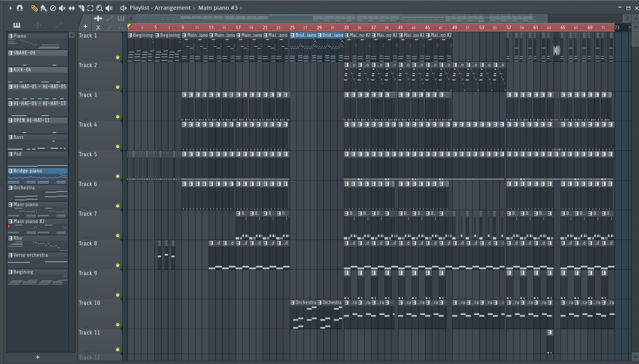Show patterns in picker with piano icon

16,25
